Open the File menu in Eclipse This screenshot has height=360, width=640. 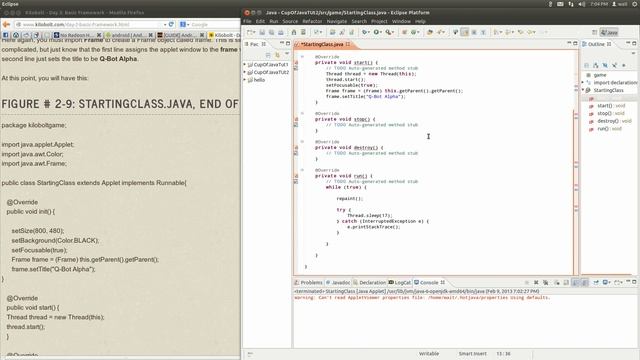pos(247,21)
